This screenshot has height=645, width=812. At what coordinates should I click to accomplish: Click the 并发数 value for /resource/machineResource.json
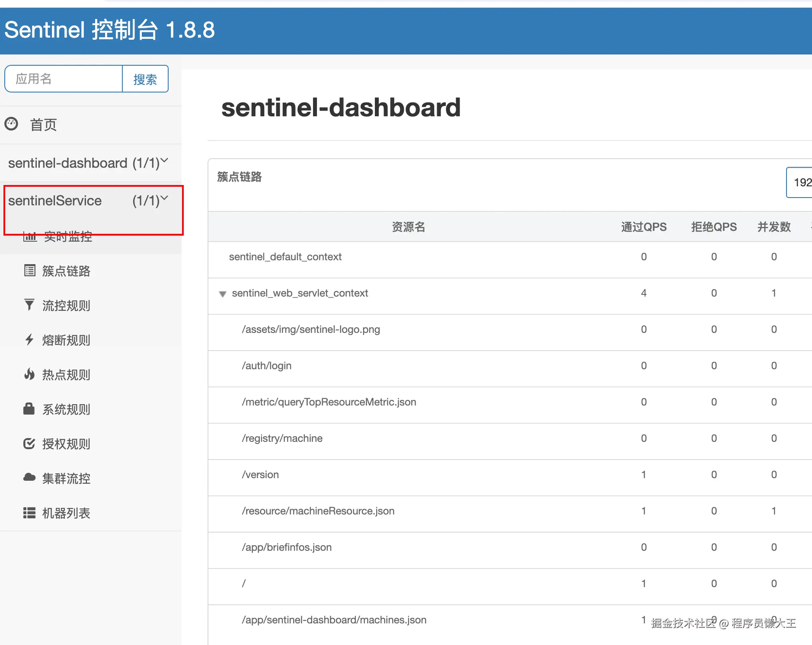pos(774,511)
